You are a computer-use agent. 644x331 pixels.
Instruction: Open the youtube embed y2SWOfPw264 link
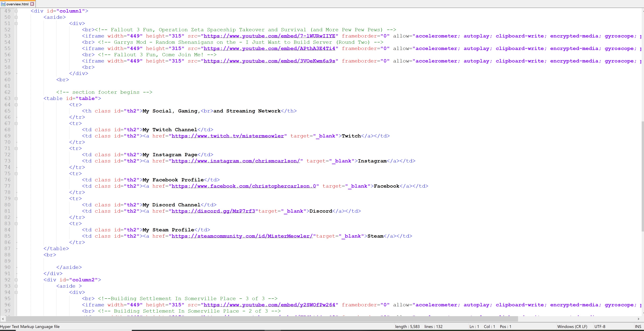pyautogui.click(x=269, y=305)
